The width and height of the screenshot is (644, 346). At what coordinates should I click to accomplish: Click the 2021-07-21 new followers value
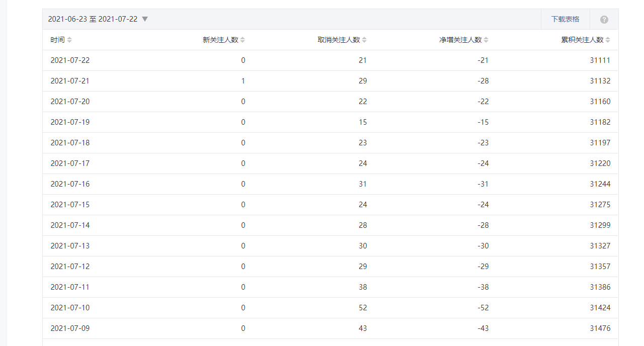pos(243,81)
